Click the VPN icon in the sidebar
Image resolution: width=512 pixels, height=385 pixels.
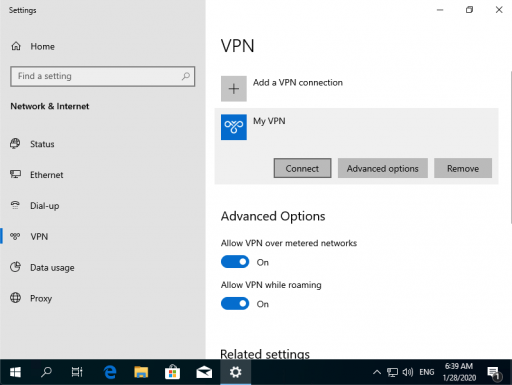[15, 236]
